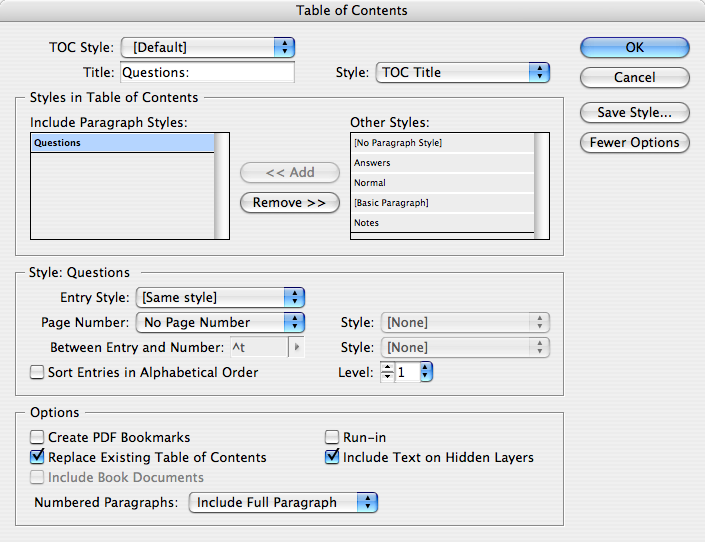The image size is (705, 542).
Task: Open the Numbered Paragraphs dropdown
Action: tap(284, 502)
